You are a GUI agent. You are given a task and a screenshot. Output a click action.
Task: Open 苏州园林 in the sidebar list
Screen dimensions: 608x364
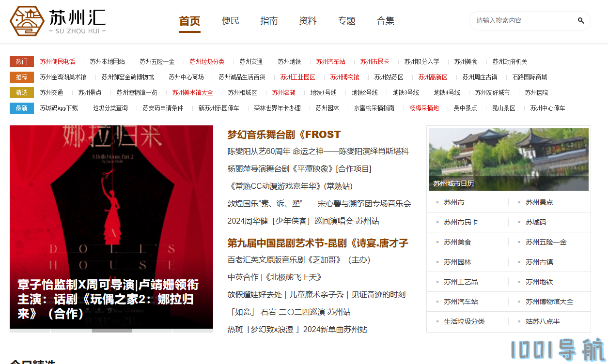pyautogui.click(x=457, y=262)
